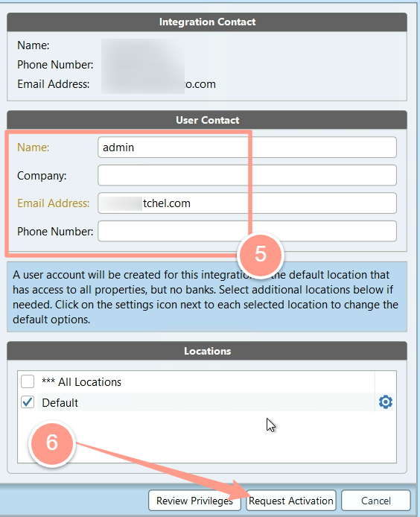The width and height of the screenshot is (420, 517).
Task: Open Review Privileges
Action: (x=194, y=501)
